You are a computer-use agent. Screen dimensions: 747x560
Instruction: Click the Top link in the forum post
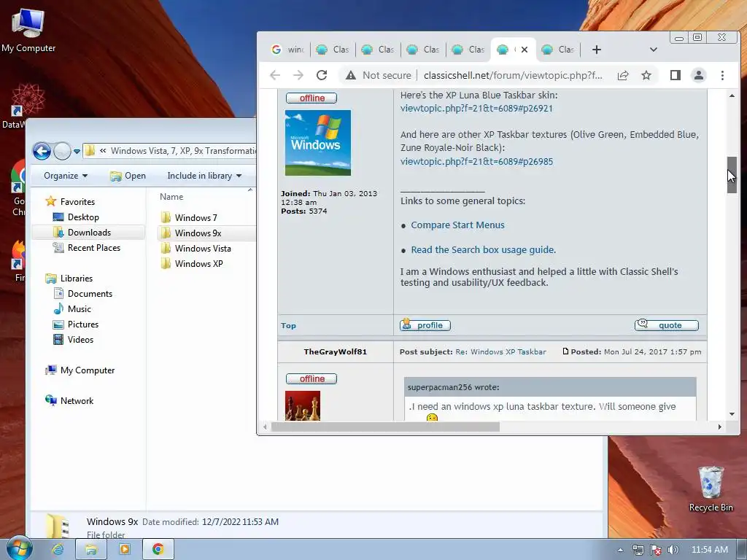point(288,326)
